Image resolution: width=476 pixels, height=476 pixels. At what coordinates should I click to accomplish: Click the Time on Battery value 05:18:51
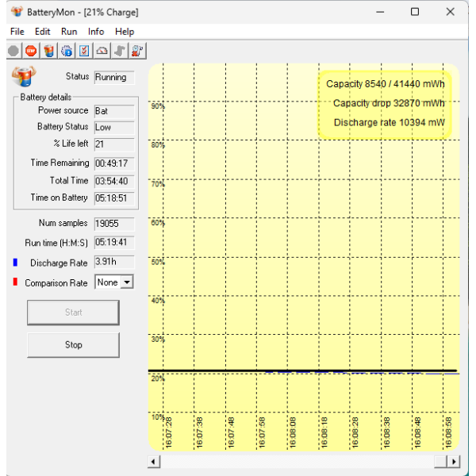(114, 198)
